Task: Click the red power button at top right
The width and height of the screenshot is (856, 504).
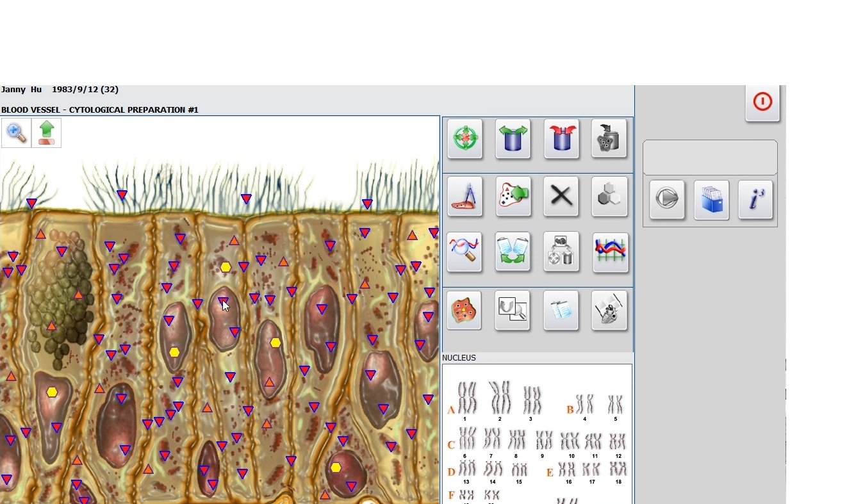Action: click(762, 102)
